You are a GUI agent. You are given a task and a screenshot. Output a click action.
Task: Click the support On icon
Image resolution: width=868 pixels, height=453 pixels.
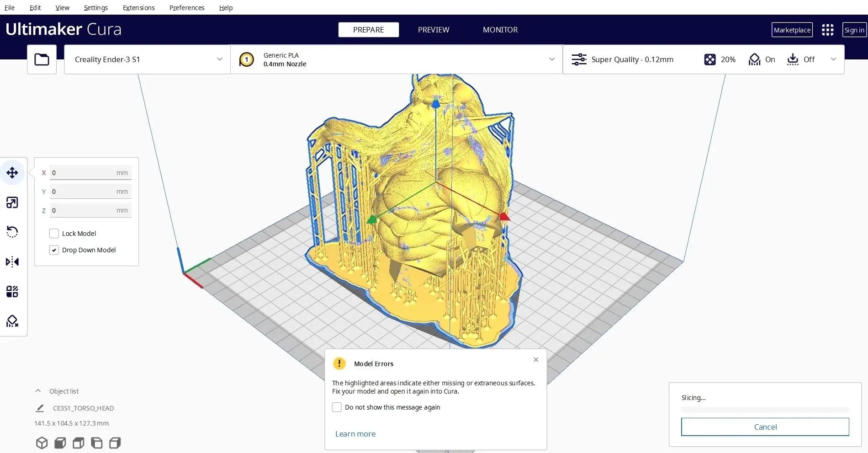tap(754, 59)
